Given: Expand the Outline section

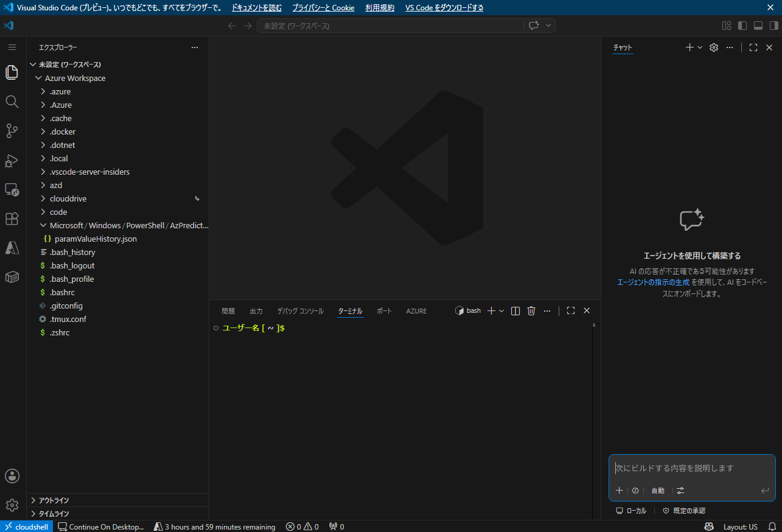Looking at the screenshot, I should click(117, 500).
